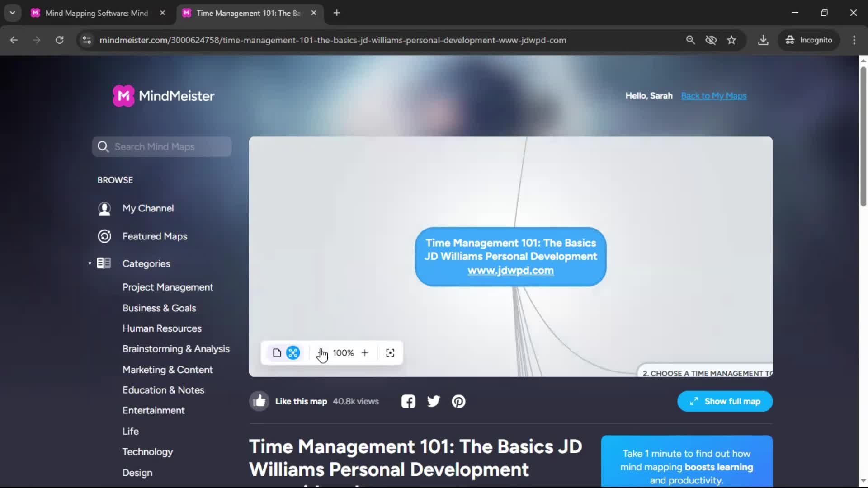The width and height of the screenshot is (868, 488).
Task: Open the Incognito indicator
Action: [808, 40]
